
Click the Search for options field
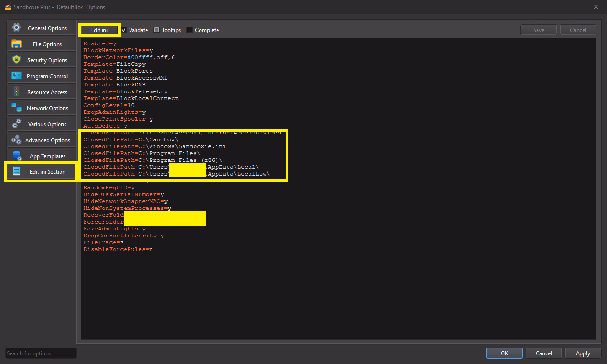(x=41, y=353)
